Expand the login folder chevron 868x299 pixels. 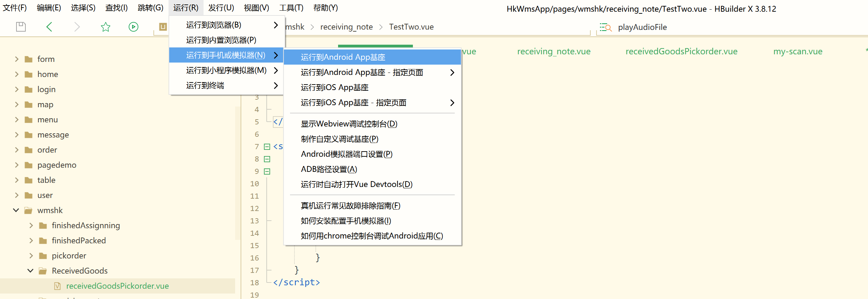(16, 89)
